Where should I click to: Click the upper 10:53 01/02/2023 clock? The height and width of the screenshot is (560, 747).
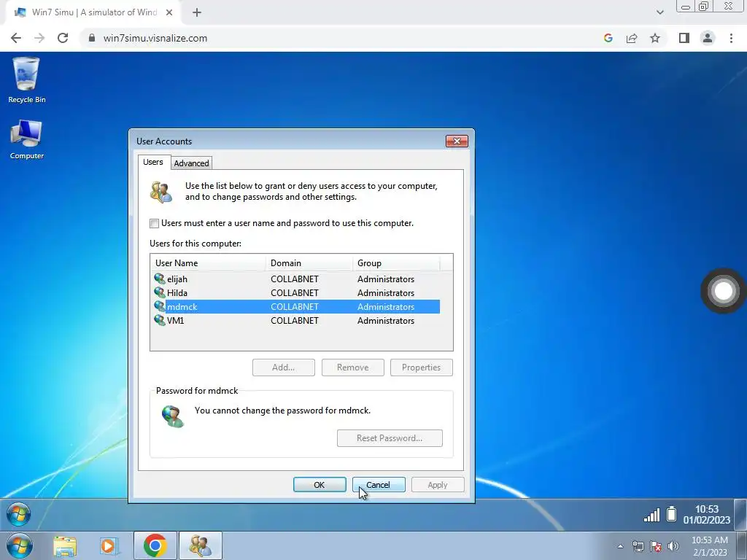[706, 515]
